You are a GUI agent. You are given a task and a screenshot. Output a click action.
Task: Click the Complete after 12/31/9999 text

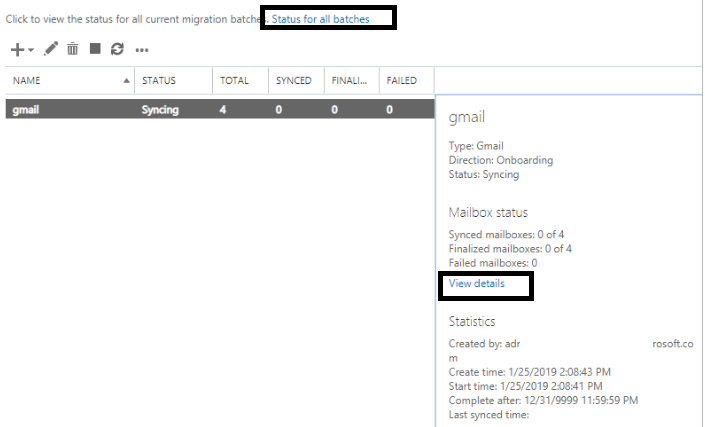tap(543, 400)
